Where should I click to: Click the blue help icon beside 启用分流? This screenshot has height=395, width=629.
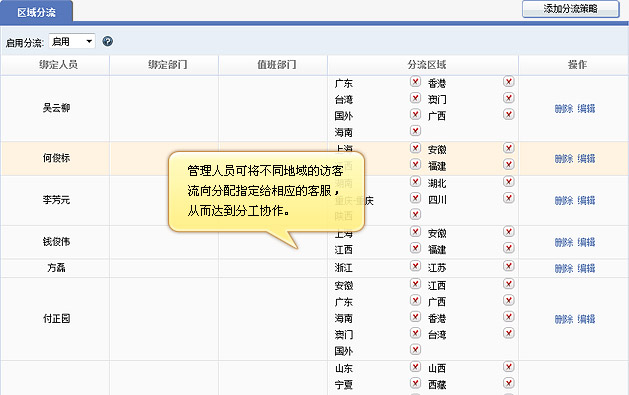pyautogui.click(x=108, y=41)
